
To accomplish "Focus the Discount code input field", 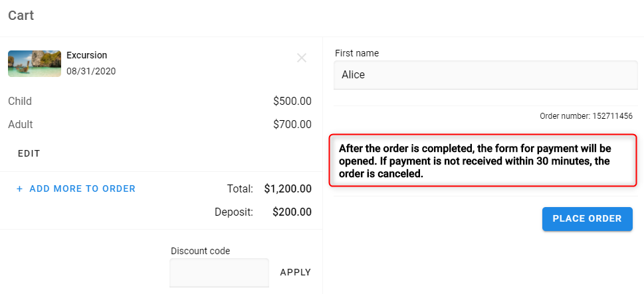I will point(219,273).
